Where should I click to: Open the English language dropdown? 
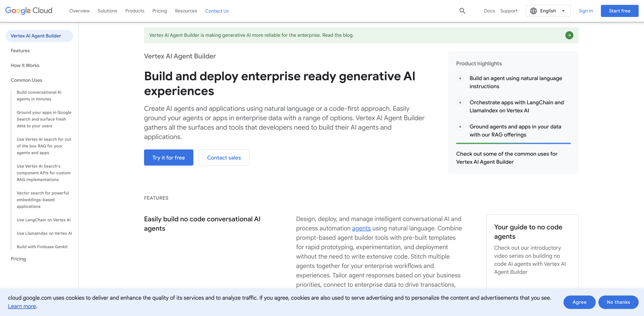click(x=548, y=11)
